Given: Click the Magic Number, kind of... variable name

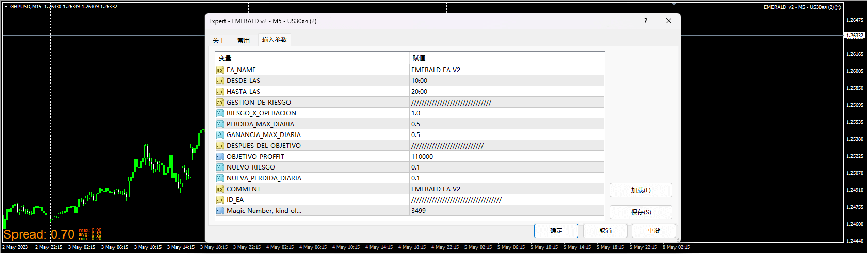Looking at the screenshot, I should (264, 211).
